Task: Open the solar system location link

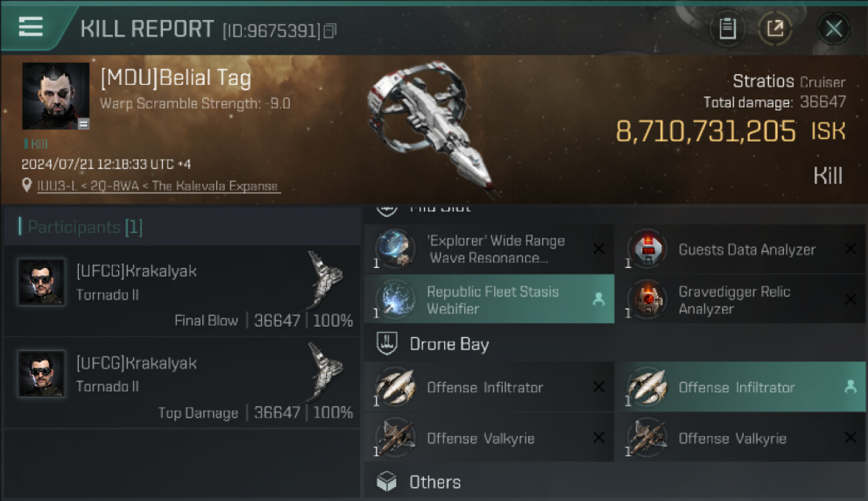Action: point(159,186)
